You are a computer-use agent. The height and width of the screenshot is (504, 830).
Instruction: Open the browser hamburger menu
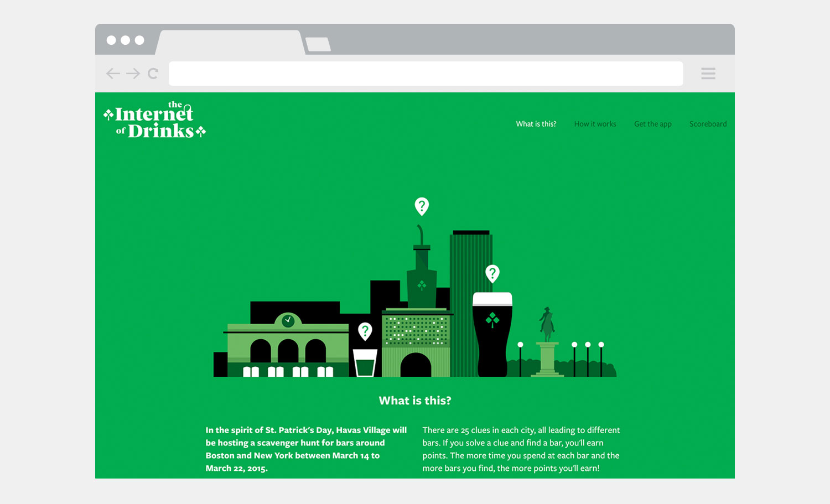coord(708,74)
